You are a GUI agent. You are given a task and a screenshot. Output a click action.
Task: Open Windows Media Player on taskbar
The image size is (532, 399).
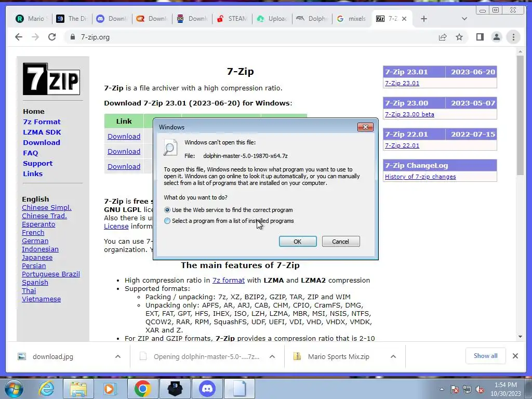tap(110, 389)
